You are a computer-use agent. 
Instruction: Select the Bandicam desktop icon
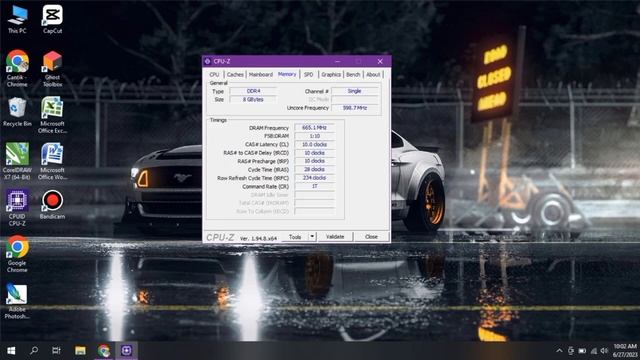(52, 204)
